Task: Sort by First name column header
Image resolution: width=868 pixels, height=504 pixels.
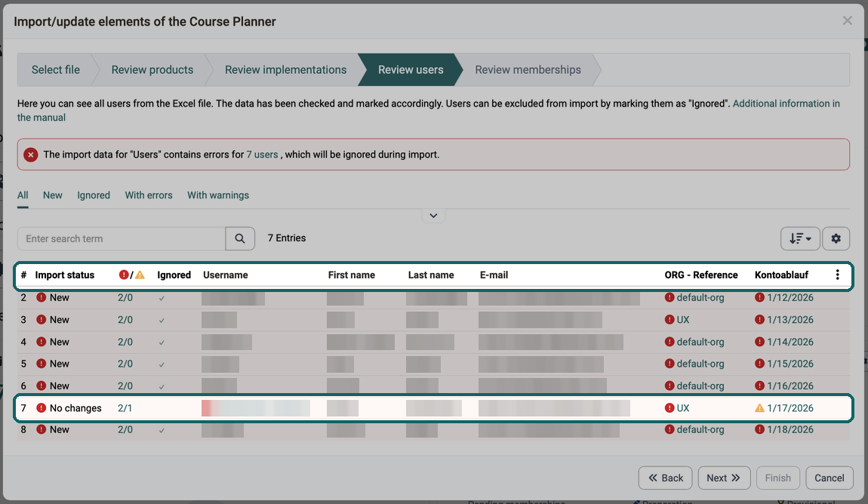Action: click(x=352, y=275)
